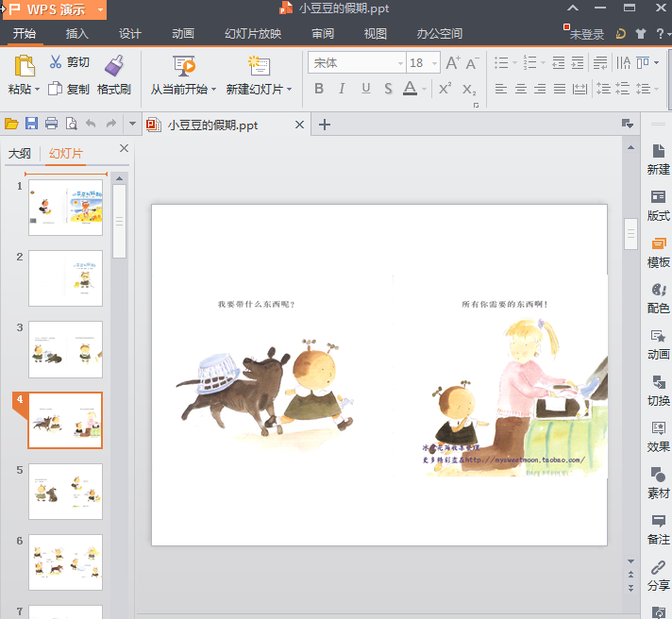This screenshot has width=672, height=619.
Task: Increase font size with A+ icon
Action: pyautogui.click(x=453, y=63)
